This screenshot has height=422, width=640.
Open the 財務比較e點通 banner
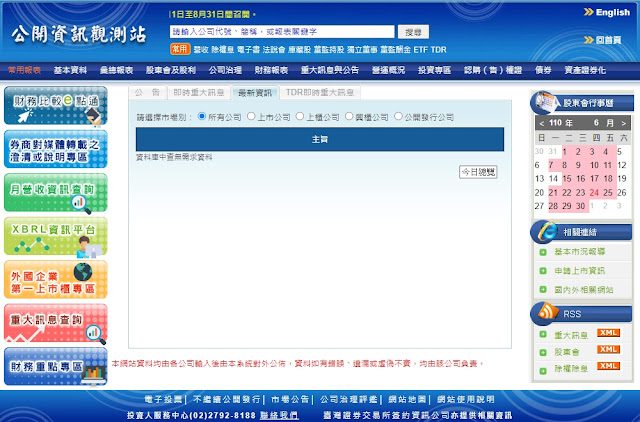coord(56,105)
